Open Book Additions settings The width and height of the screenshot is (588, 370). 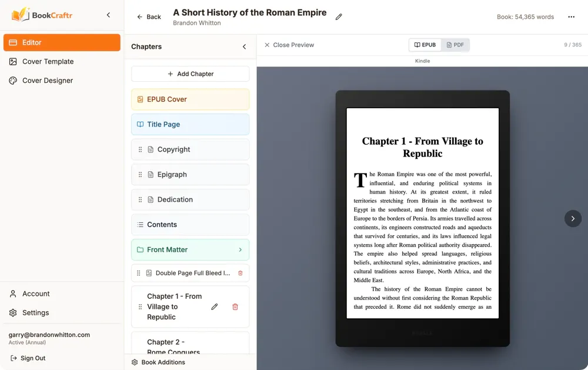tap(158, 362)
